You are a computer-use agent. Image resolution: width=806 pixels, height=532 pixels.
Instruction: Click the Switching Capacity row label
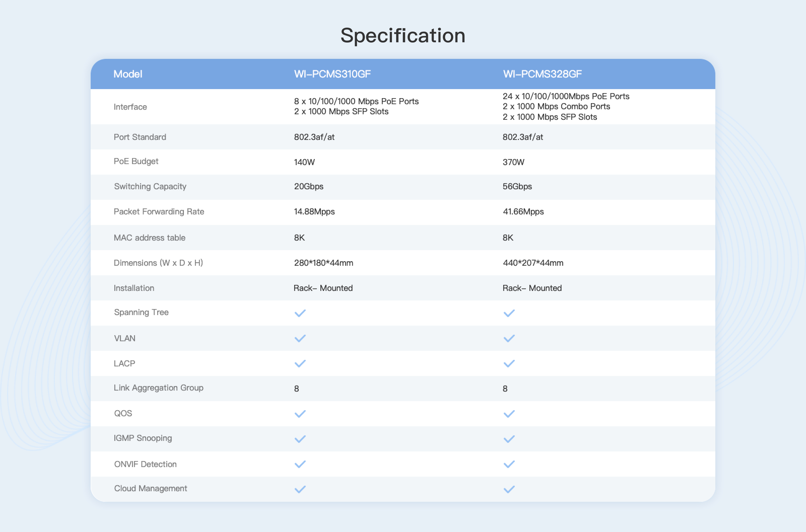tap(150, 186)
